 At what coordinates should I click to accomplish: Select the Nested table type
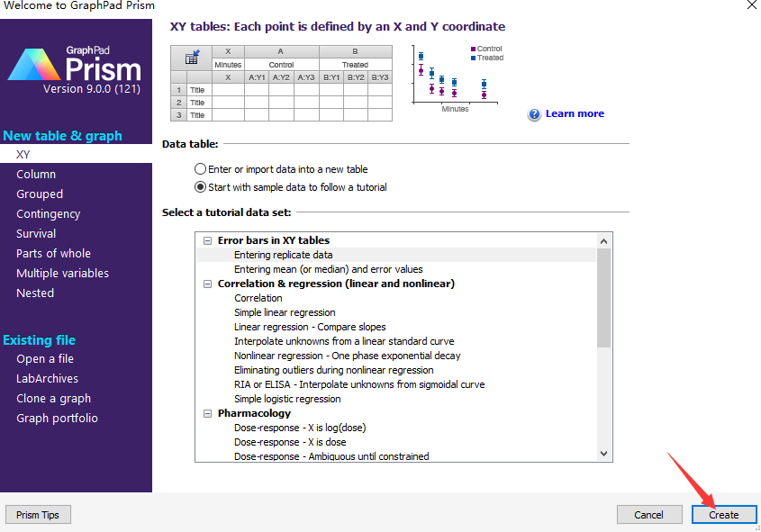(x=35, y=293)
